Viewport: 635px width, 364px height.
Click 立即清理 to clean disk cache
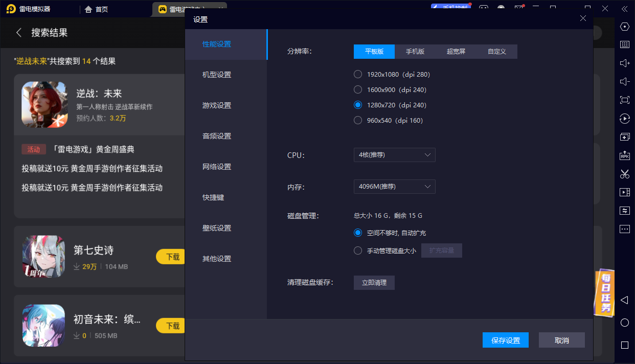pos(374,282)
